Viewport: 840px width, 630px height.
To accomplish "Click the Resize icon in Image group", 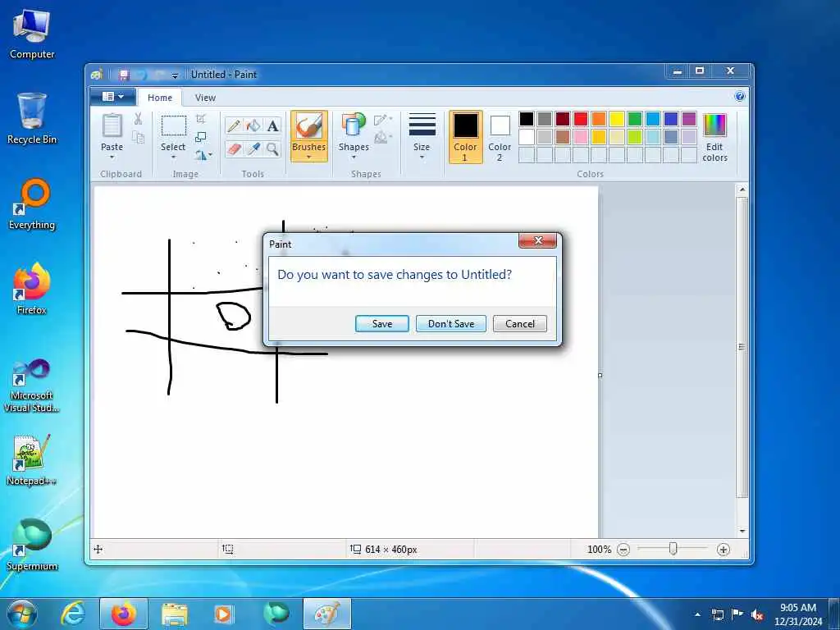I will (201, 138).
